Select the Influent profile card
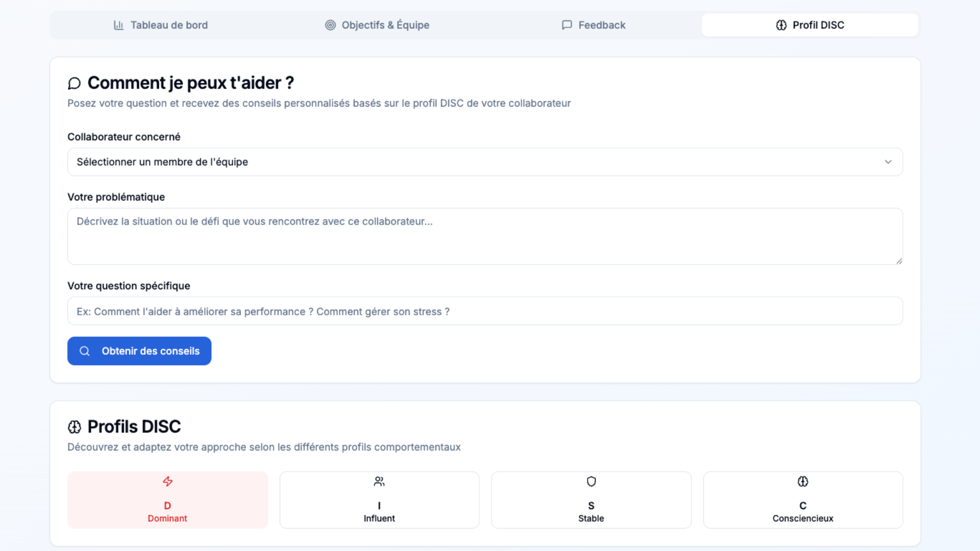 tap(379, 500)
